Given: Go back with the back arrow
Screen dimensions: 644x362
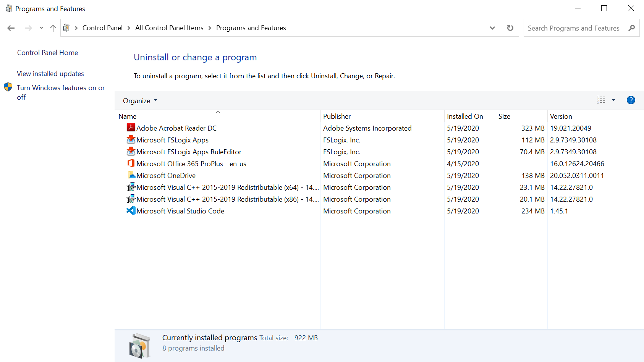Looking at the screenshot, I should [11, 28].
